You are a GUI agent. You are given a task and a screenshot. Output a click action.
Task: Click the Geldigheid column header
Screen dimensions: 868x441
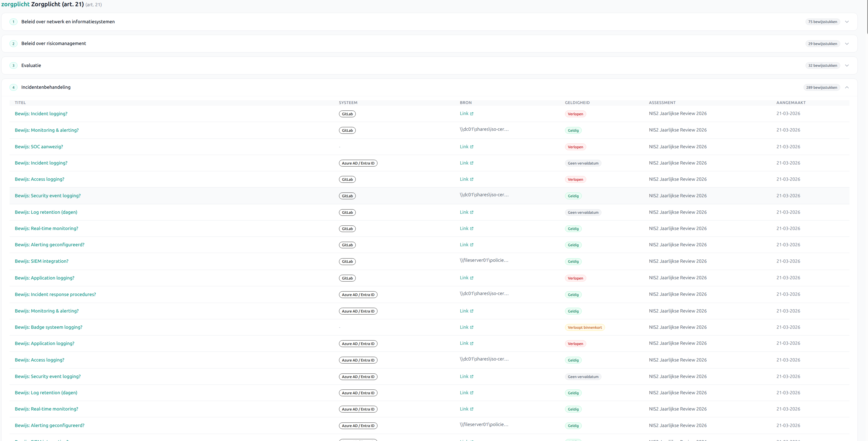click(x=577, y=103)
